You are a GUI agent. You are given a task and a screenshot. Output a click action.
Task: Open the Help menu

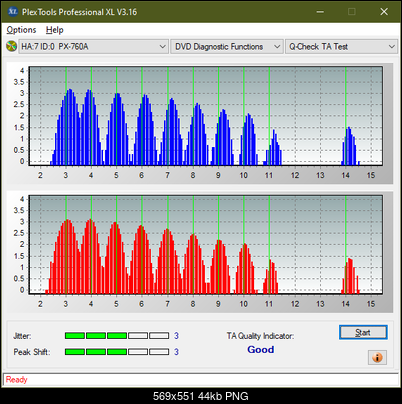[54, 30]
